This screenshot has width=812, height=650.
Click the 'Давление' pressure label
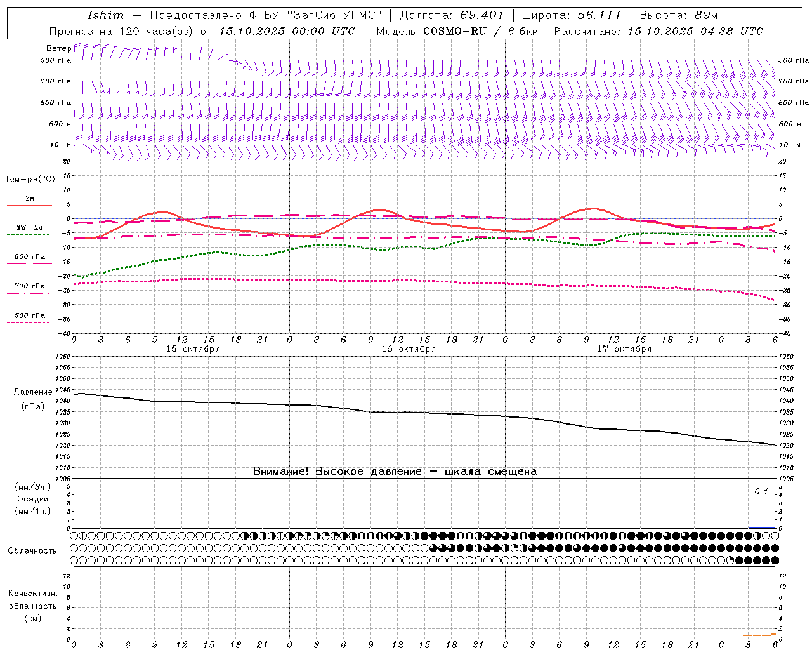point(33,392)
